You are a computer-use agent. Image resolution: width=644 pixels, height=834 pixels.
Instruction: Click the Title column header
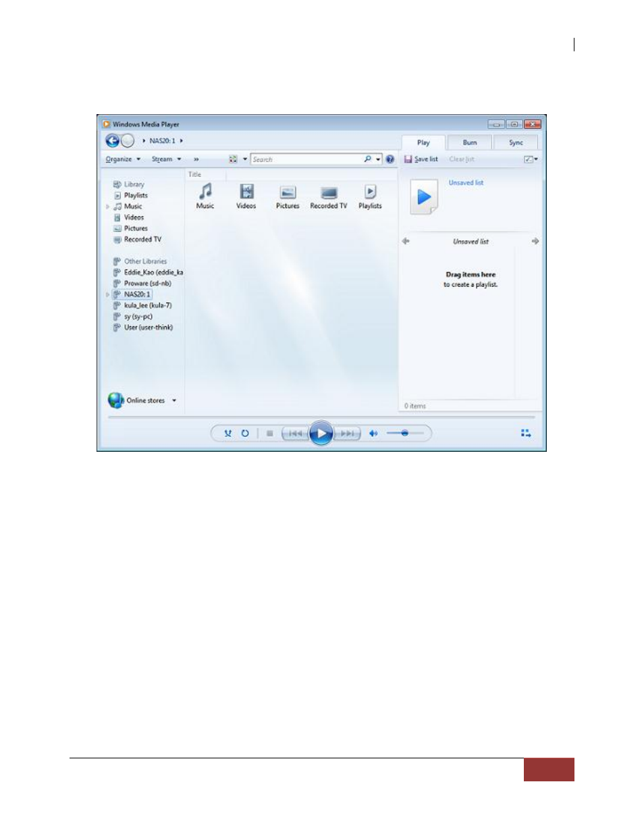coord(194,174)
